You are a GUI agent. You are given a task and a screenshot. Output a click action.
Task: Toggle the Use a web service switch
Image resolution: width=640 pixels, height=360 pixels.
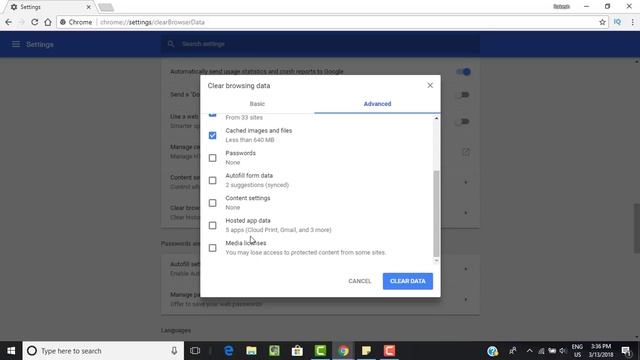click(463, 122)
